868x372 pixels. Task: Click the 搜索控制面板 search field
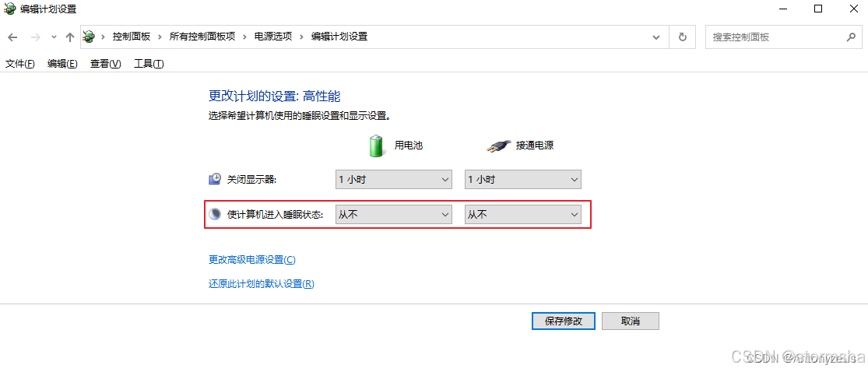(775, 37)
